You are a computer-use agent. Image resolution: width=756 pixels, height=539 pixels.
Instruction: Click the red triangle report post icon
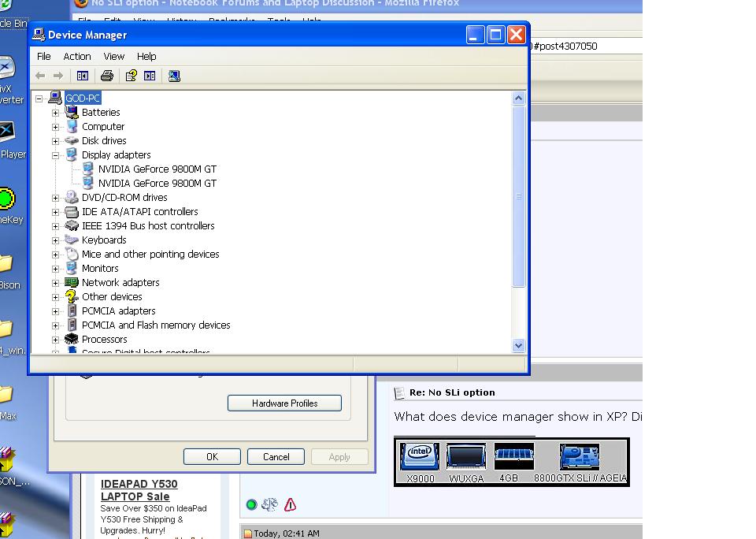291,505
